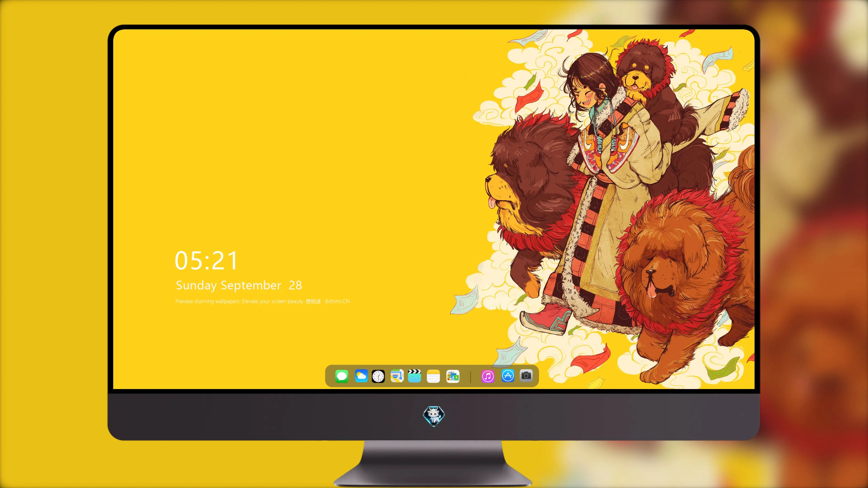Open the Videos clapperboard app in the dock
The height and width of the screenshot is (488, 868).
coord(415,376)
